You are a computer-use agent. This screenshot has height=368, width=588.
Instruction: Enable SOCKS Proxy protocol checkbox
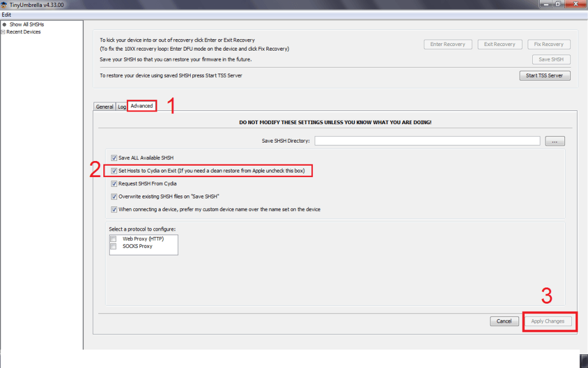point(113,246)
